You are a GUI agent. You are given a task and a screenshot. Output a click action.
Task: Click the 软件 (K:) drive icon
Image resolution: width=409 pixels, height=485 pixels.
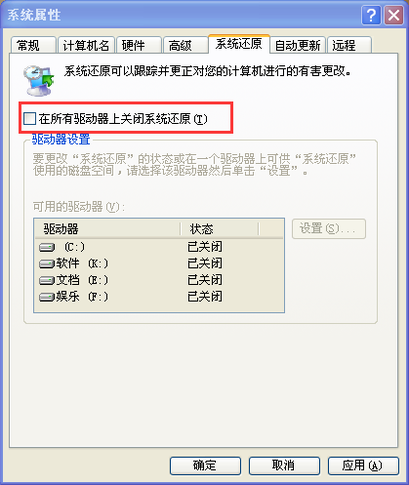pos(47,264)
